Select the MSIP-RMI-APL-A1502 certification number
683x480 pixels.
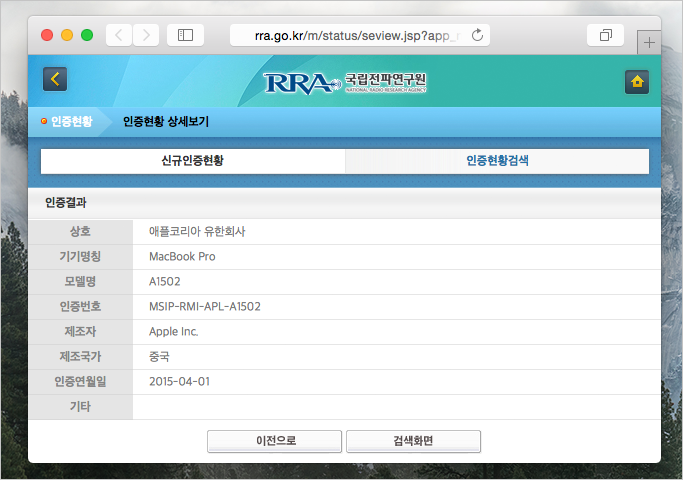point(205,307)
